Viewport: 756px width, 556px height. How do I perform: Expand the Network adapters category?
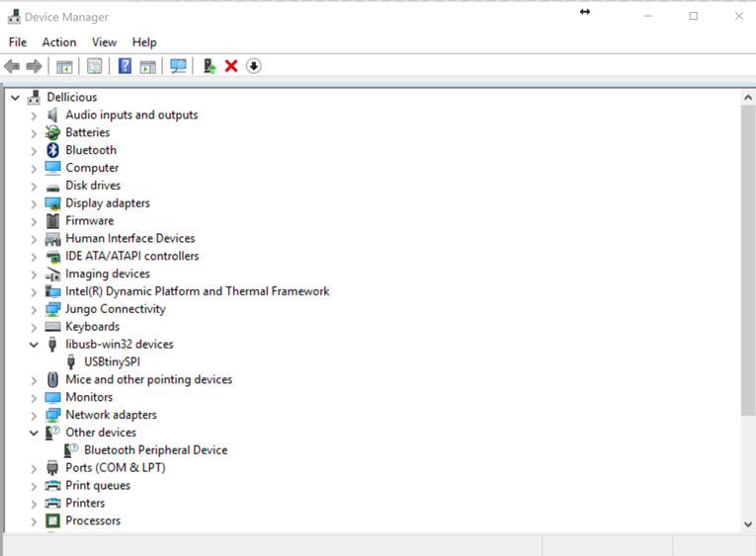pos(34,416)
